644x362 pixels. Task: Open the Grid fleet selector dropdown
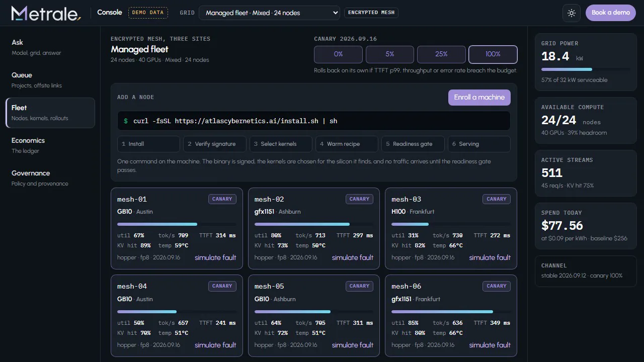269,13
